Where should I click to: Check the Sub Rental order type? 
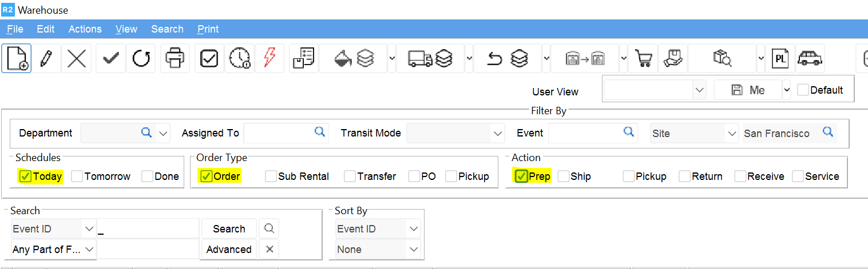271,176
